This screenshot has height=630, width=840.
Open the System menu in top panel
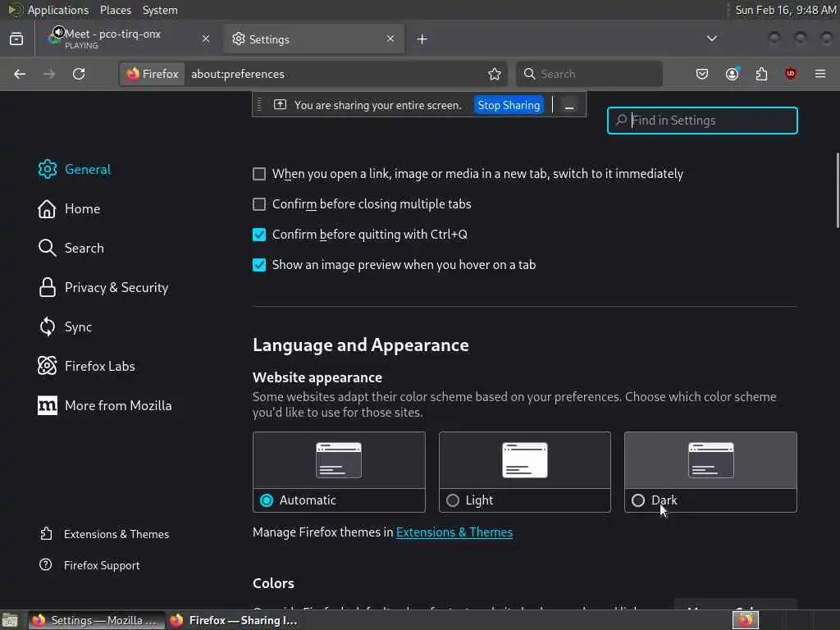tap(160, 10)
